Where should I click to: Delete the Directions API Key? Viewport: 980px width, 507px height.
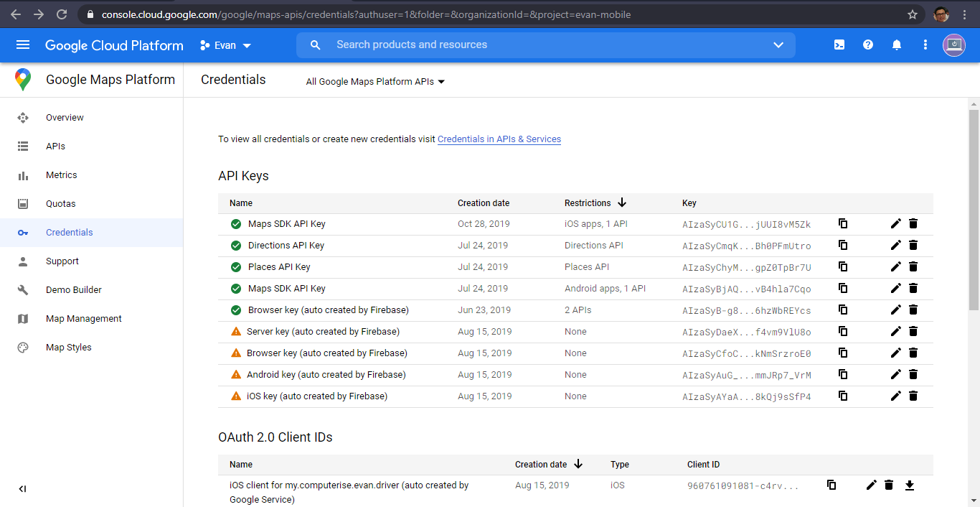(x=913, y=246)
